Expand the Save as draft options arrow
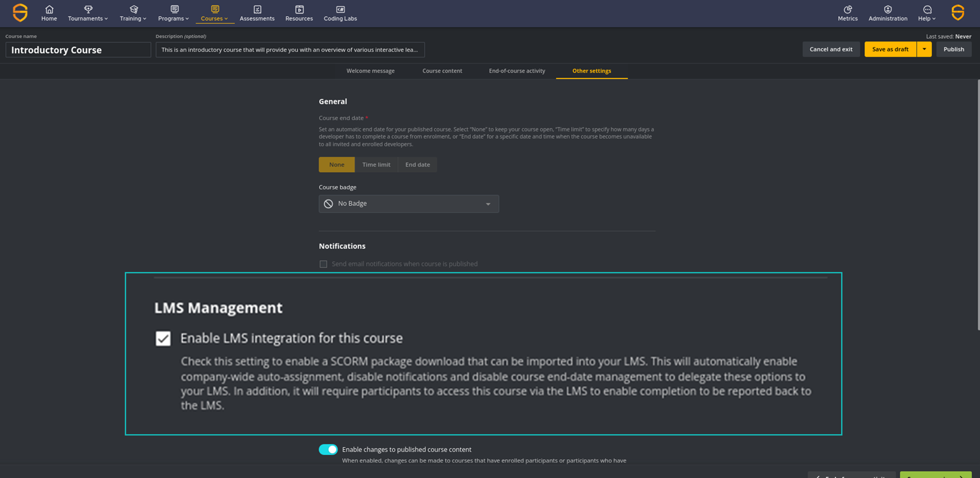Screen dimensions: 980x478 point(924,49)
